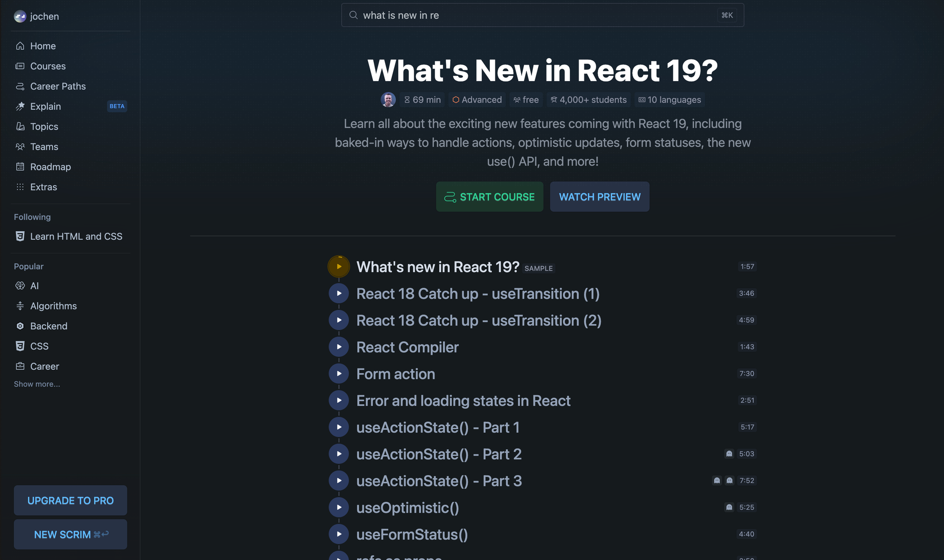Click the Backend hexagon icon

(x=20, y=326)
